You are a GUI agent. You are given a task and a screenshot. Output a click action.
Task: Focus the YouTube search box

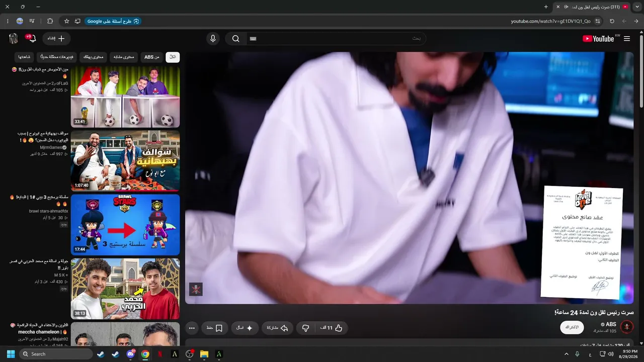pyautogui.click(x=336, y=39)
